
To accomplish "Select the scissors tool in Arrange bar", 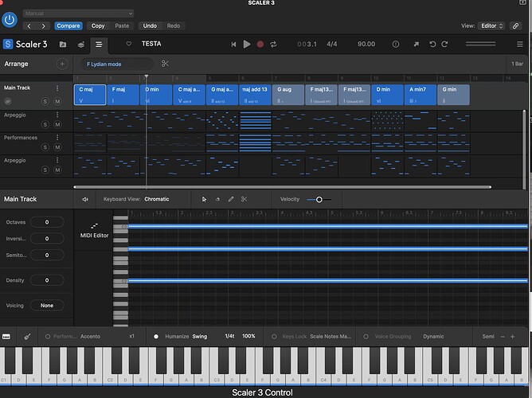I will (165, 64).
